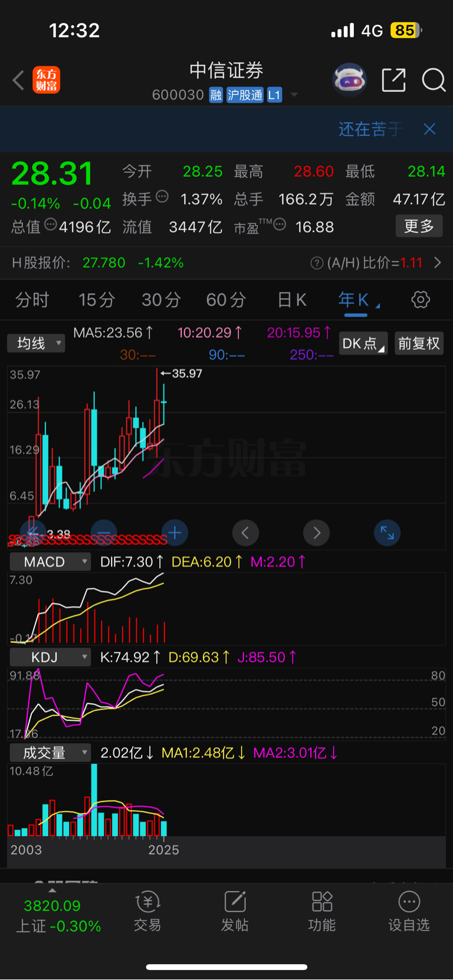Open the robot assistant avatar
The height and width of the screenshot is (980, 453).
coord(349,80)
